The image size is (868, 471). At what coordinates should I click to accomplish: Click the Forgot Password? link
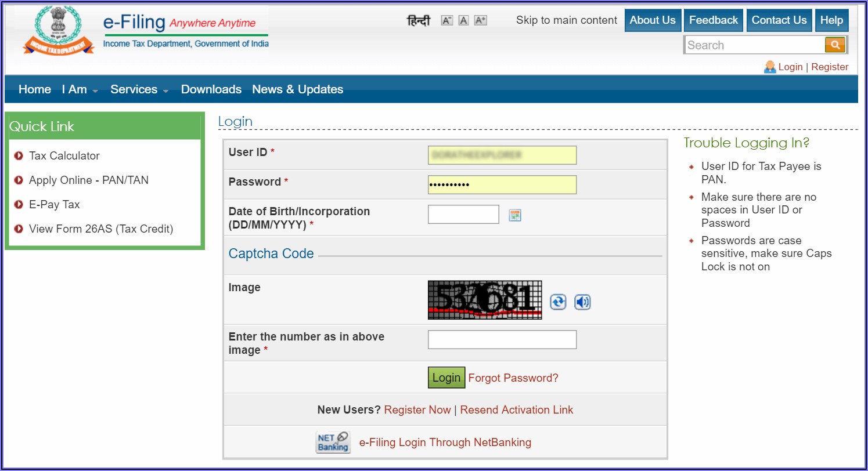(x=513, y=378)
